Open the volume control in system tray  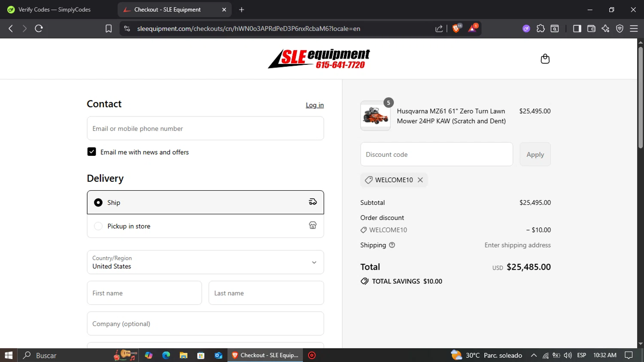pyautogui.click(x=568, y=355)
